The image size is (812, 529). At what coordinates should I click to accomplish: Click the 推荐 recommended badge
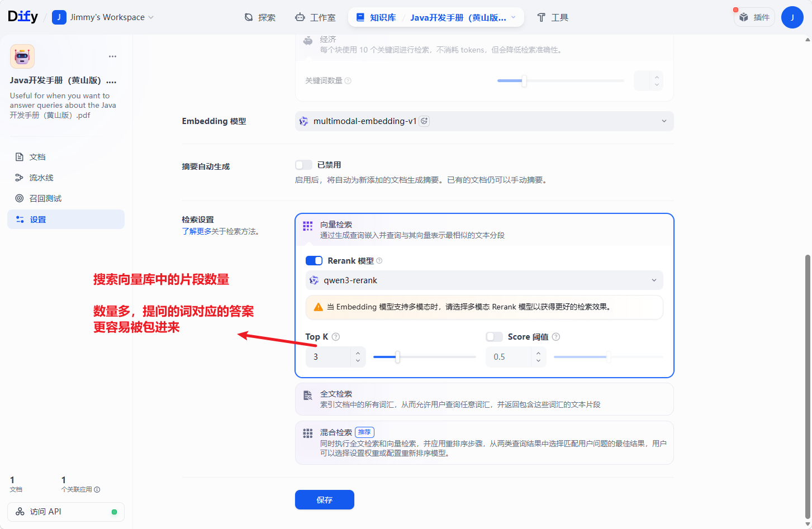coord(364,432)
